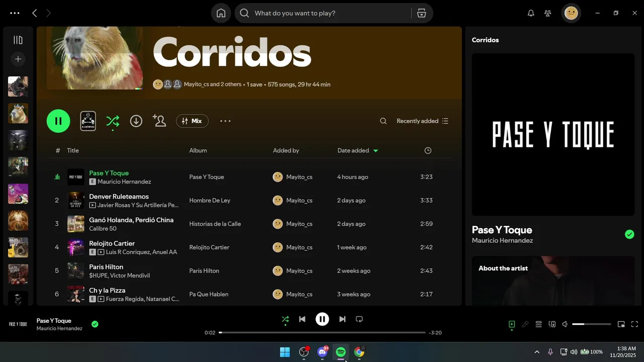The width and height of the screenshot is (644, 362).
Task: Pause playback in the bottom player
Action: tap(322, 319)
